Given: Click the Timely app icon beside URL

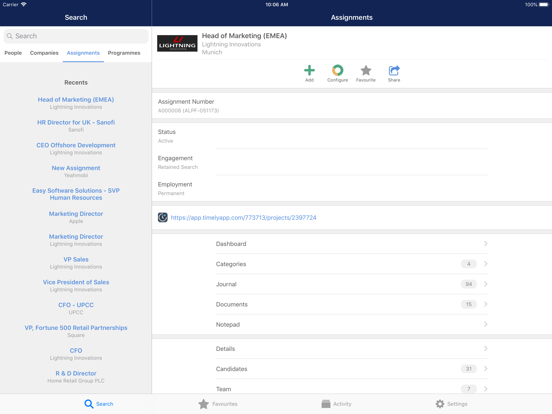Looking at the screenshot, I should (163, 217).
